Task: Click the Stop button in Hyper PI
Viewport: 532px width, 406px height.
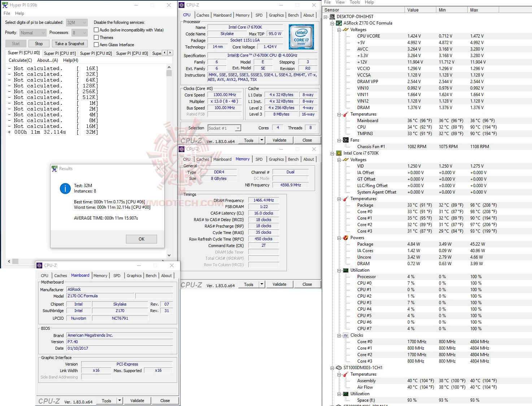Action: coord(39,44)
